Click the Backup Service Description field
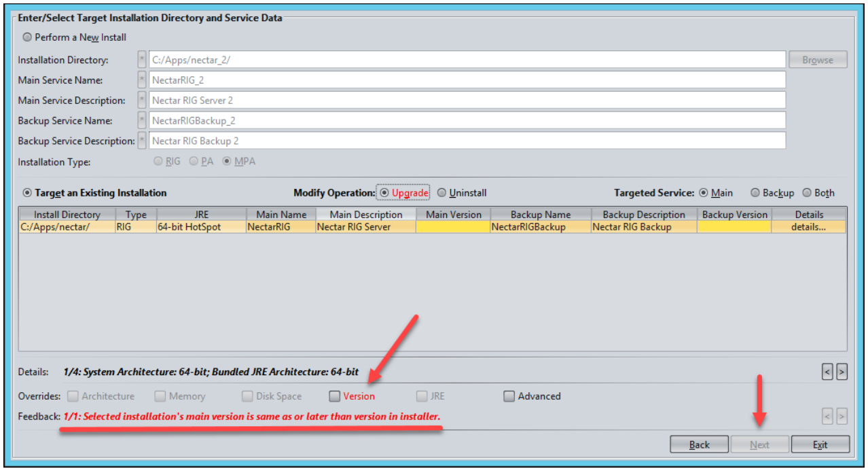Screen dimensions: 868x471 click(x=467, y=141)
